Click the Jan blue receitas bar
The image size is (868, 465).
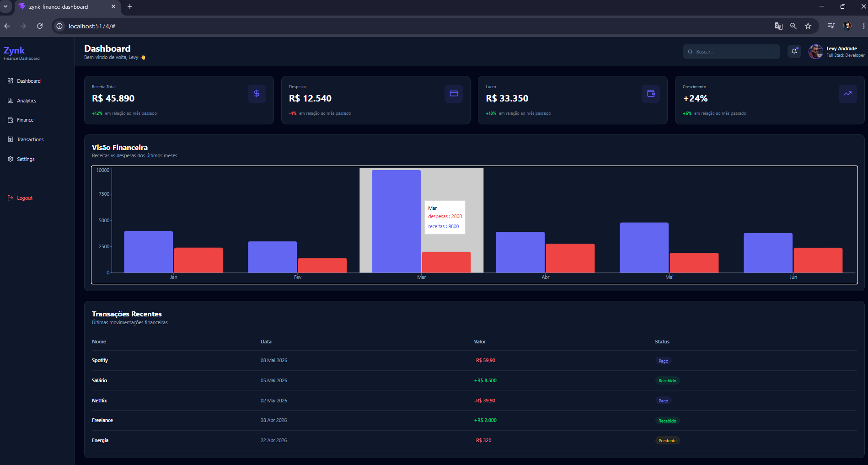(149, 252)
